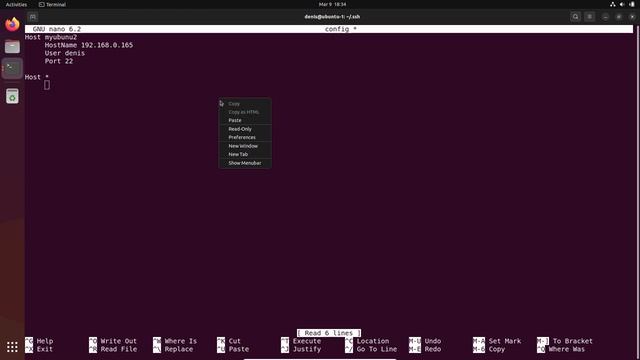The image size is (640, 360).
Task: Toggle Read-Only in the context menu
Action: tap(245, 129)
